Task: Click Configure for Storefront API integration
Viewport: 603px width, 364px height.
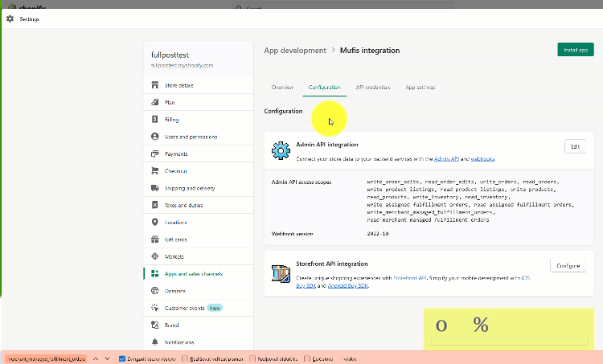Action: pyautogui.click(x=568, y=266)
